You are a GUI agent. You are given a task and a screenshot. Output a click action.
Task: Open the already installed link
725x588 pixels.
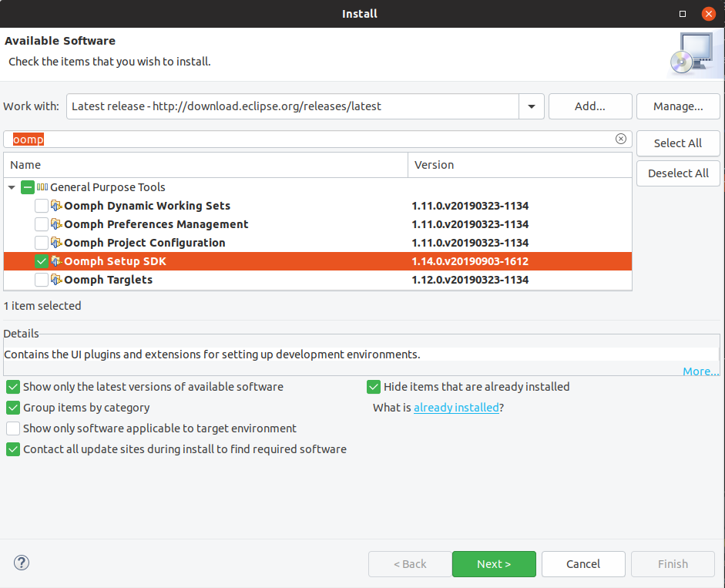coord(456,408)
